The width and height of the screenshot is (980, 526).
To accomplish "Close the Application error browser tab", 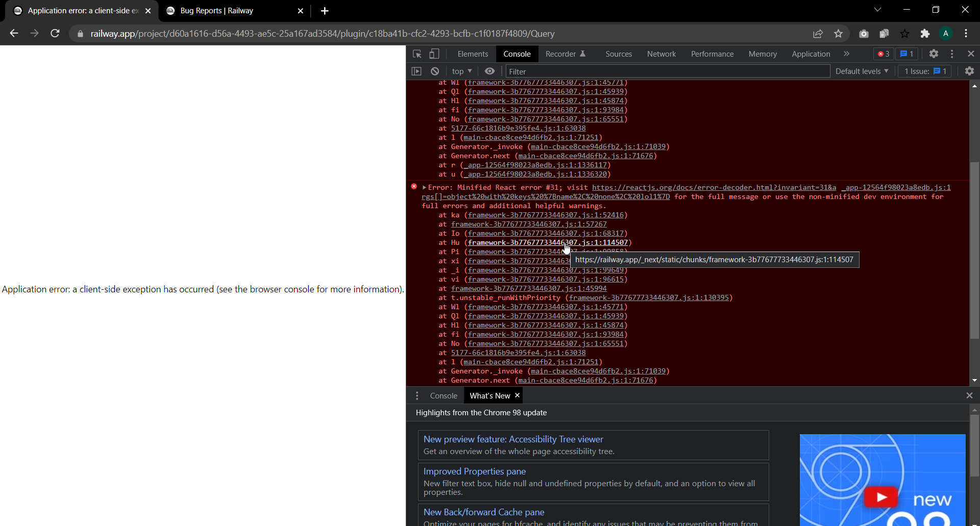I will (148, 11).
